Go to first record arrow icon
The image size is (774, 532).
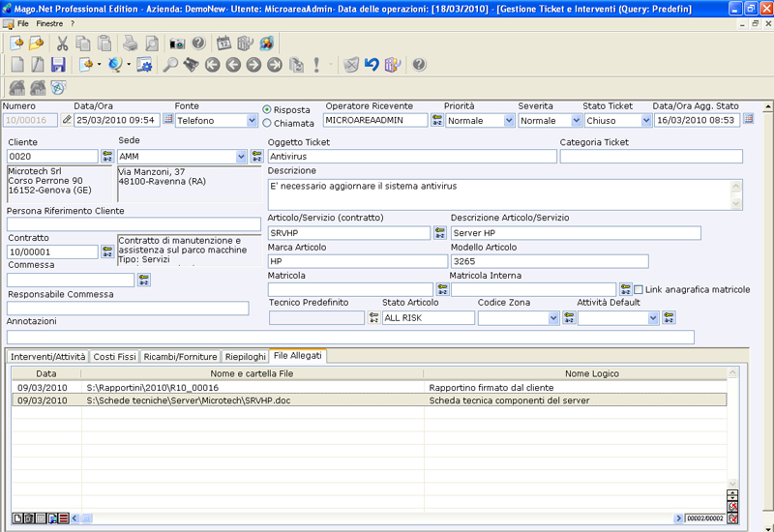click(212, 65)
